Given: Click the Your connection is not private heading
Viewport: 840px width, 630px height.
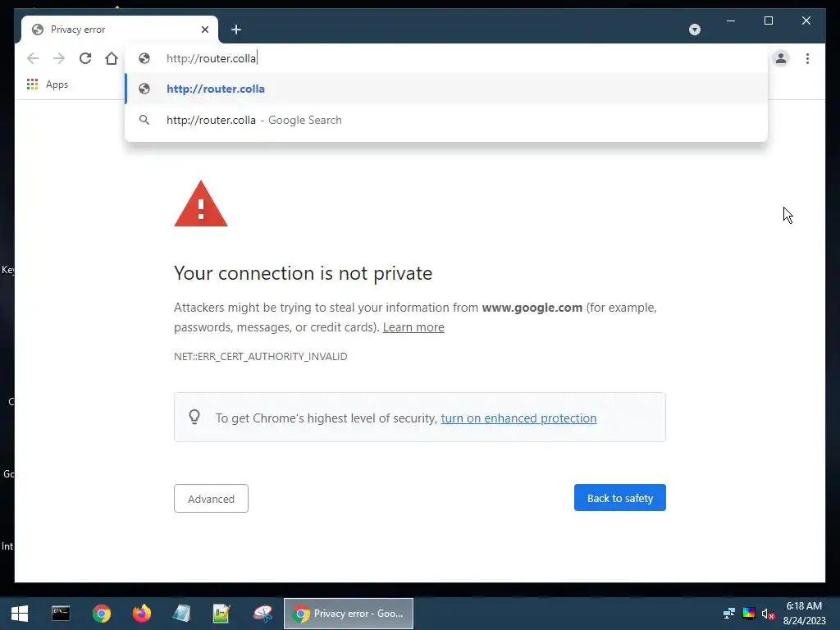Looking at the screenshot, I should click(303, 273).
